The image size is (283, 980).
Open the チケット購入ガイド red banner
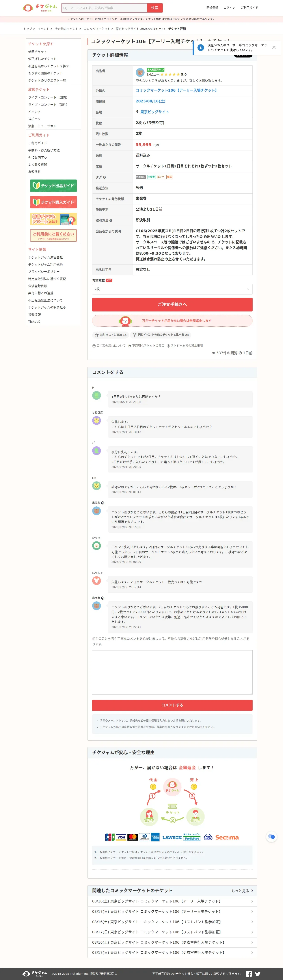pyautogui.click(x=53, y=202)
